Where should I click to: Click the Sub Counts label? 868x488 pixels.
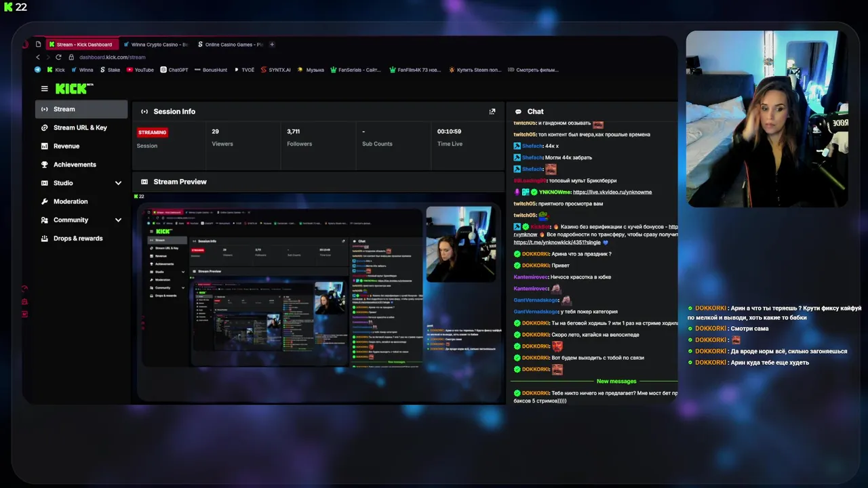point(377,144)
